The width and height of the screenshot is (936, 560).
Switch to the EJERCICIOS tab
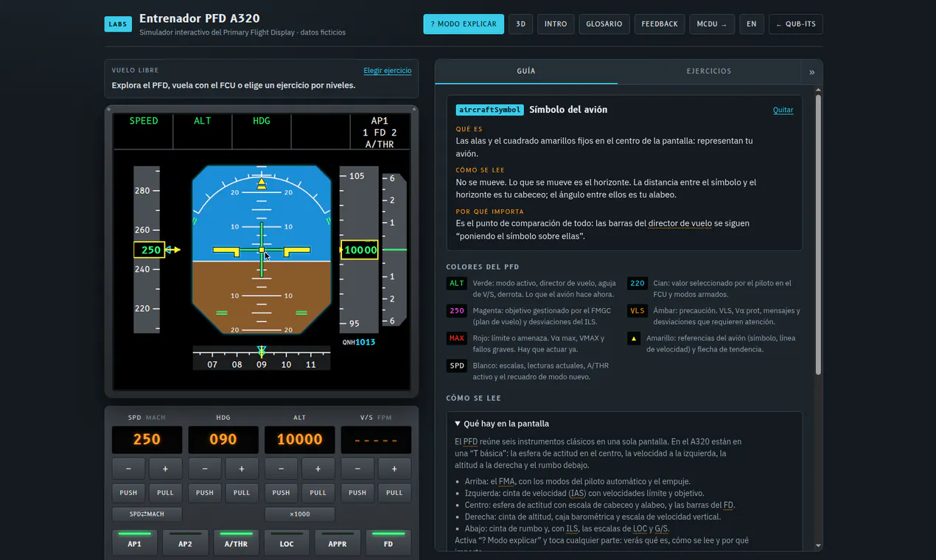pos(709,71)
